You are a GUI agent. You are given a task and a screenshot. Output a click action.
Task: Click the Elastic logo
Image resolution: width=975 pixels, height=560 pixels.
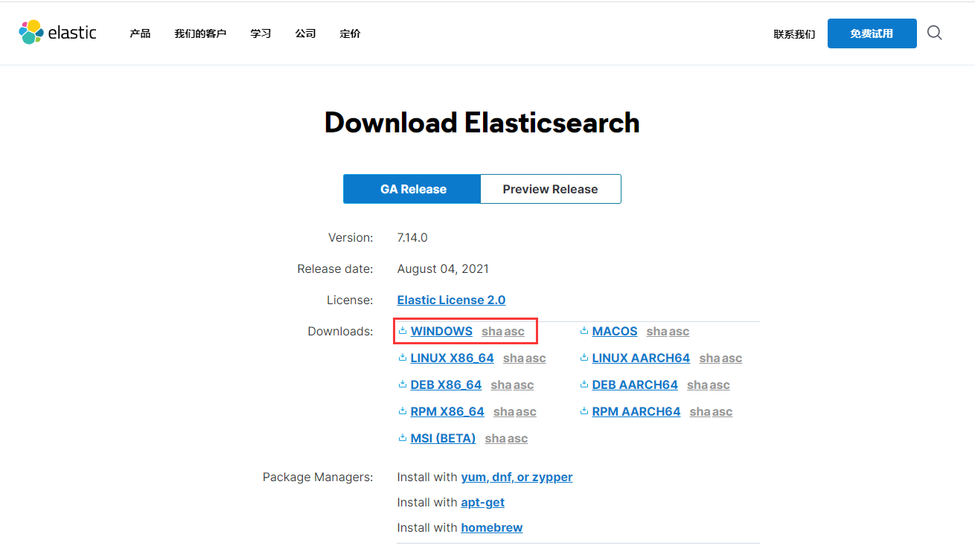pyautogui.click(x=57, y=33)
